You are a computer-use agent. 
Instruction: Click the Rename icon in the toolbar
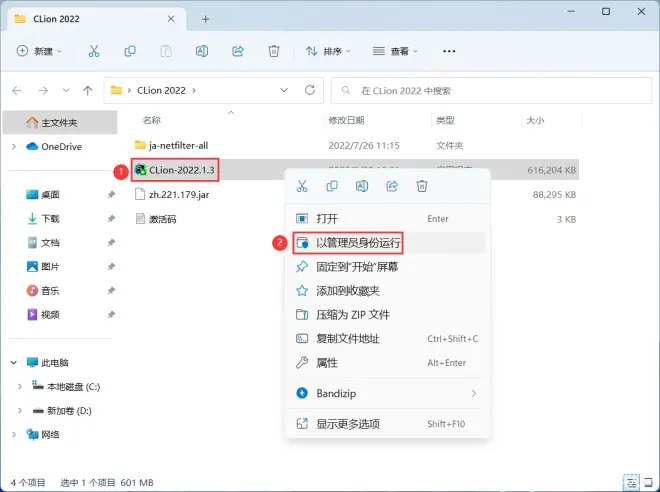point(202,51)
